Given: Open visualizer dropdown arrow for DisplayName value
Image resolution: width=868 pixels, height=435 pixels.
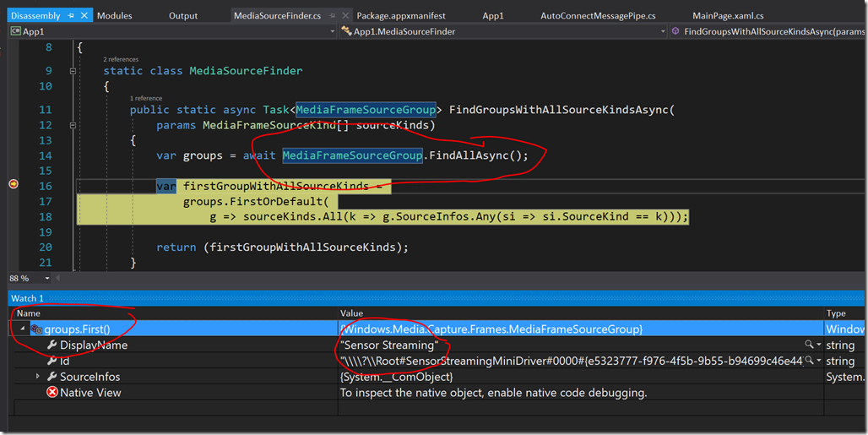Looking at the screenshot, I should coord(819,345).
